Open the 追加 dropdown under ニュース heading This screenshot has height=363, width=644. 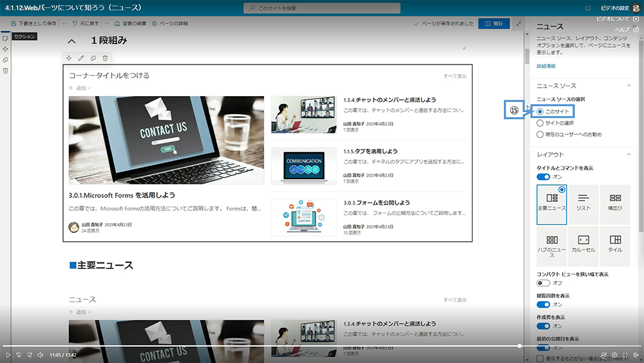click(80, 311)
